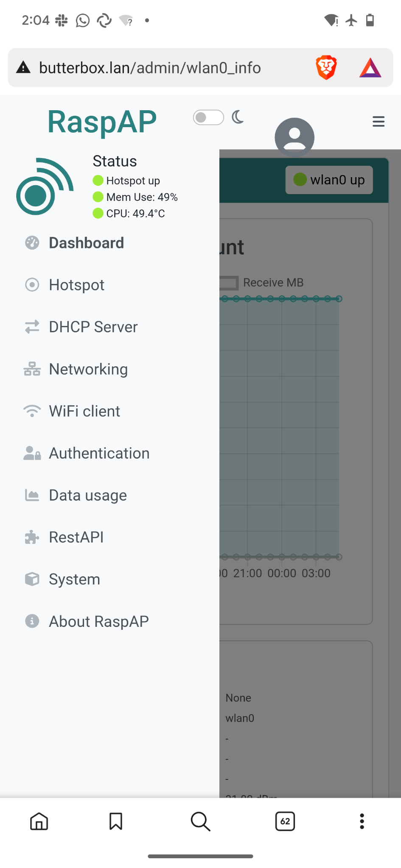Click the WiFi client signal icon
This screenshot has width=401, height=868.
(x=32, y=411)
